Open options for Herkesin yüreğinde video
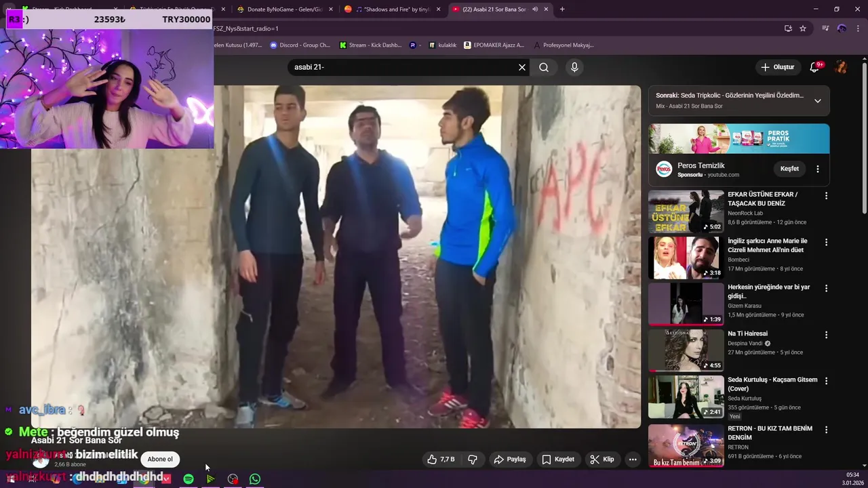 [826, 288]
